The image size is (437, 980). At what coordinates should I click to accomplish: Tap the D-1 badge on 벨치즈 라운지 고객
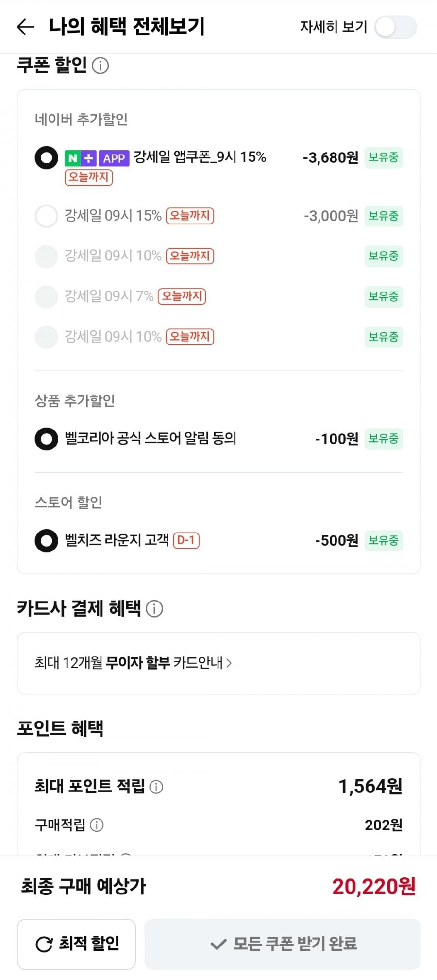click(x=186, y=540)
